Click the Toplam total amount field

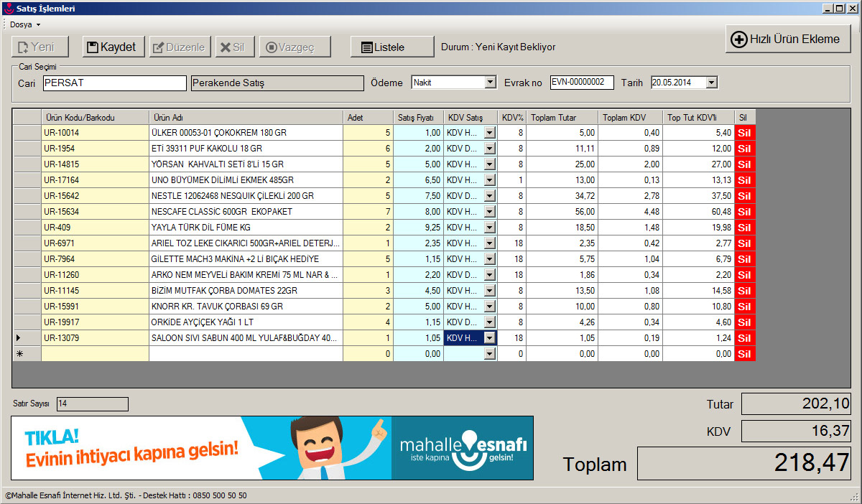coord(744,464)
